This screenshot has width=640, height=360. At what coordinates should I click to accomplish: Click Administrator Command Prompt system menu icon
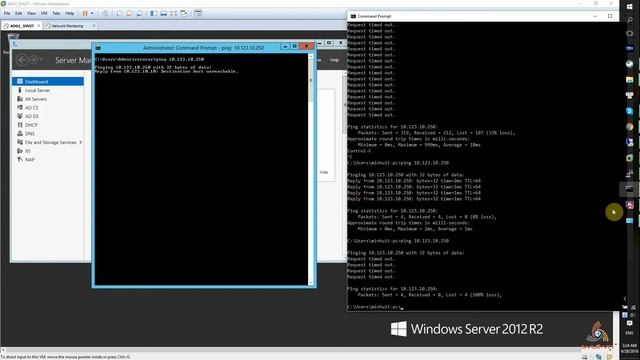[x=98, y=48]
